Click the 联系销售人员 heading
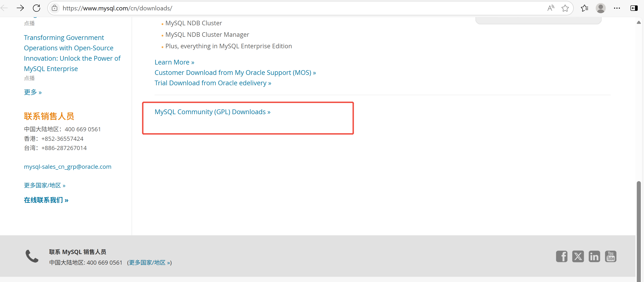This screenshot has width=644, height=282. (x=49, y=116)
